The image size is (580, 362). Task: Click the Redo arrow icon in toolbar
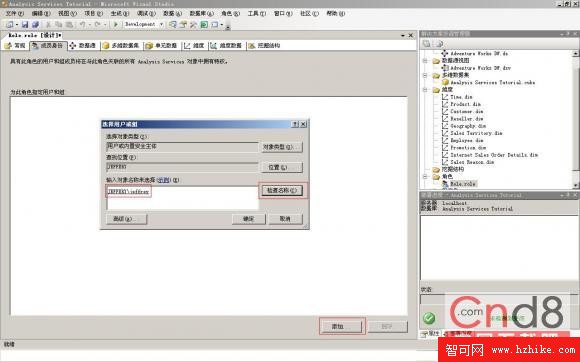97,24
